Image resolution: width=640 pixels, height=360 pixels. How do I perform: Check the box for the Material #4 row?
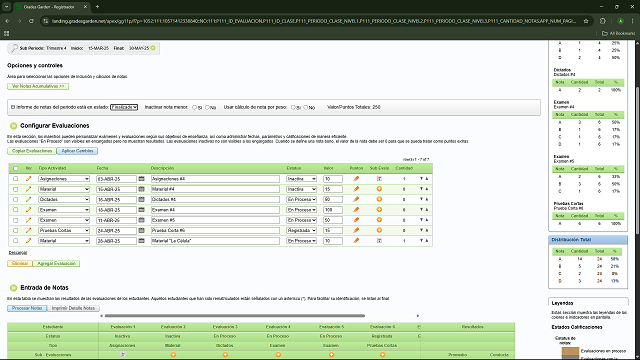(16, 189)
